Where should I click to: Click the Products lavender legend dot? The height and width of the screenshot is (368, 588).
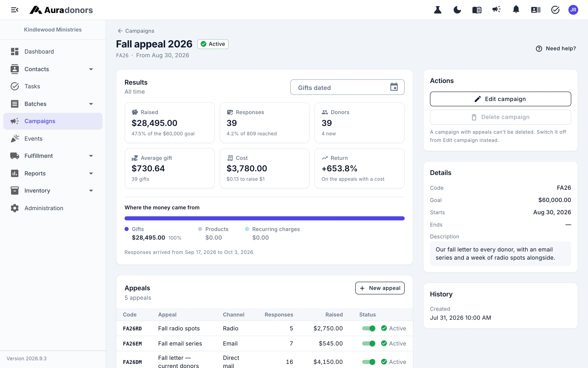coord(200,229)
